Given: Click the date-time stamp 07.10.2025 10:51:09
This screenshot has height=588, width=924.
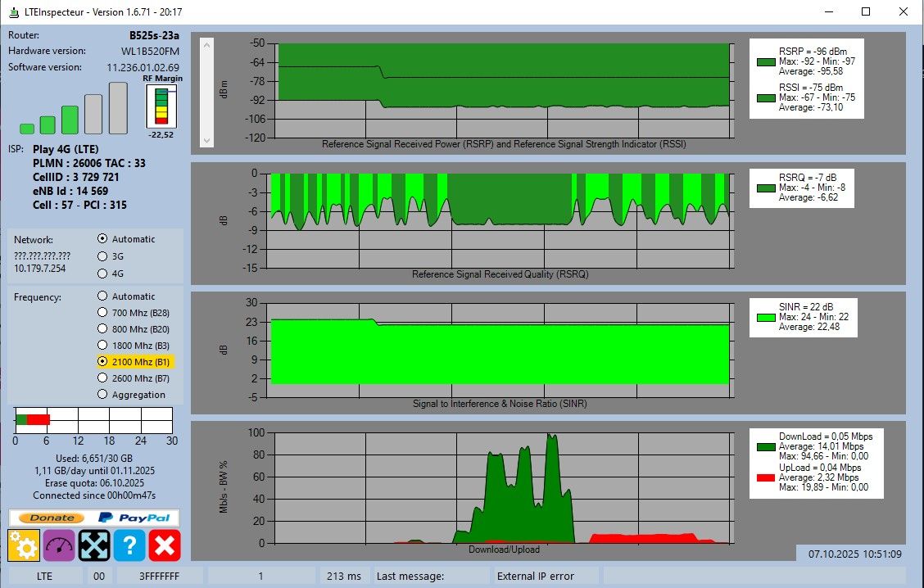Looking at the screenshot, I should click(854, 554).
